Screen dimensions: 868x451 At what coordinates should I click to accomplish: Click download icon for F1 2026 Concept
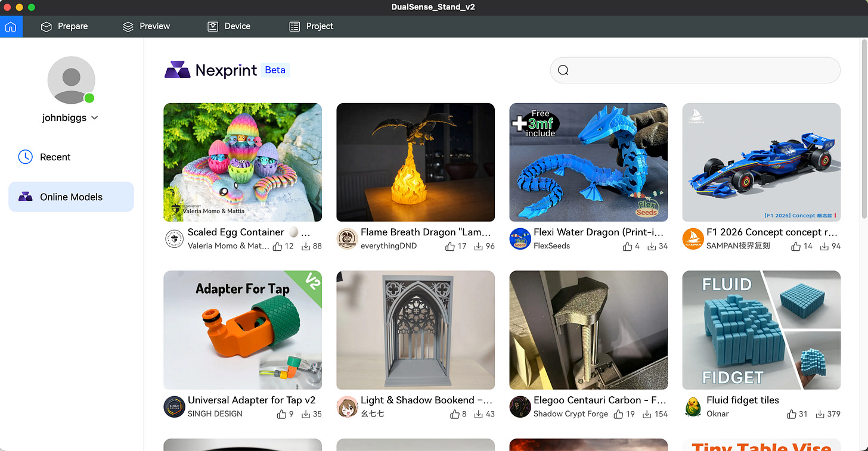point(824,246)
